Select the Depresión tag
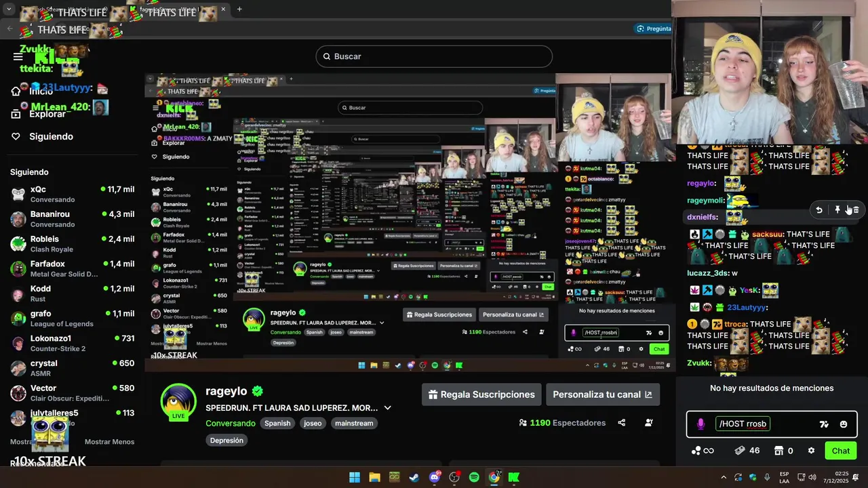Viewport: 868px width, 488px height. pos(226,440)
